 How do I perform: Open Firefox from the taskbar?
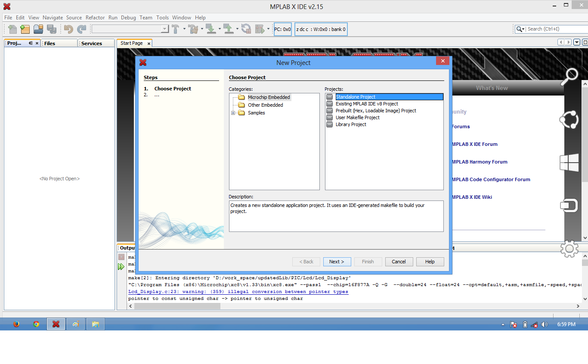[x=16, y=324]
